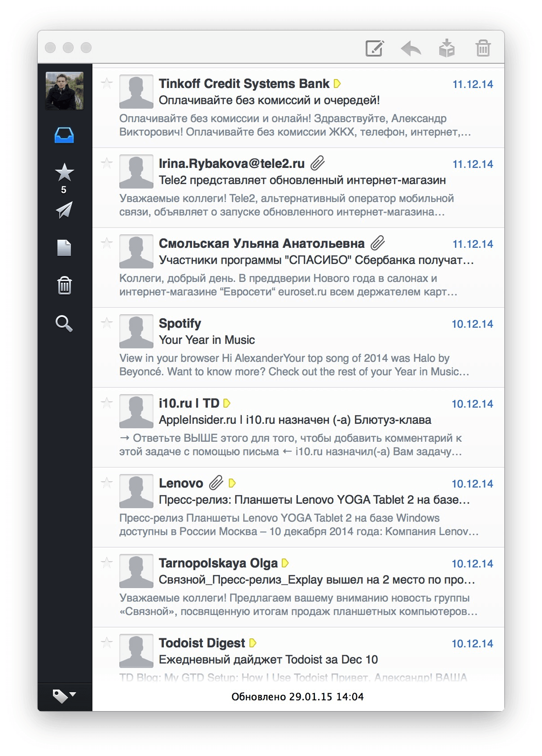This screenshot has height=756, width=542.
Task: Click sender avatar of Tinkoff email
Action: pyautogui.click(x=136, y=92)
